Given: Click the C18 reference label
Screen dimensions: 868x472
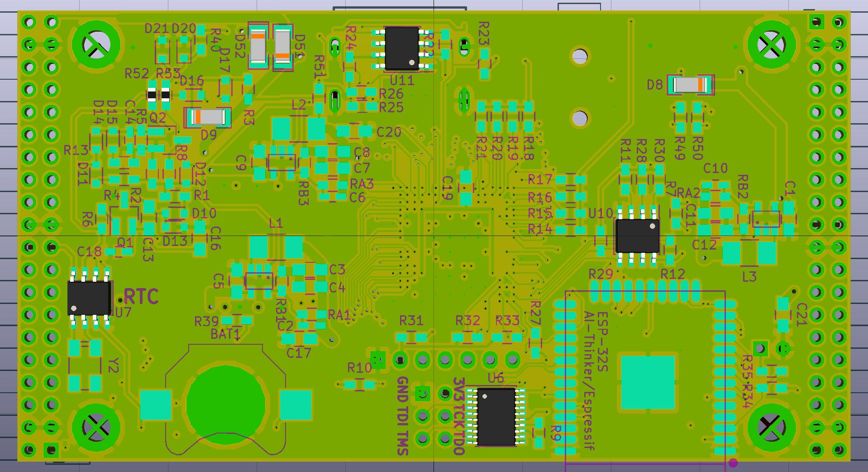Looking at the screenshot, I should pyautogui.click(x=89, y=252).
